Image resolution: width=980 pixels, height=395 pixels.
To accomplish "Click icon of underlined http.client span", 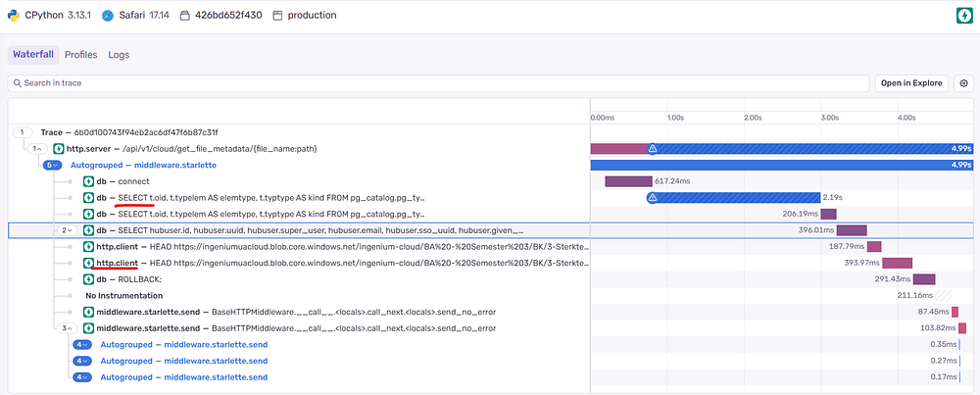I will click(x=89, y=263).
